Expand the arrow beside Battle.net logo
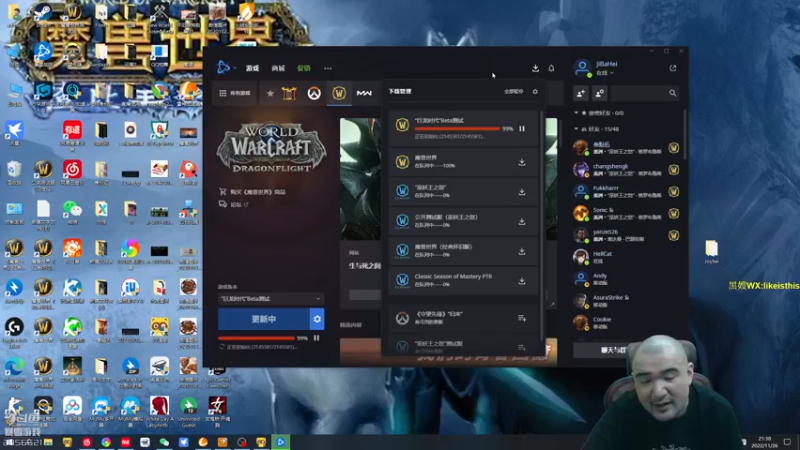This screenshot has width=800, height=450. 235,68
